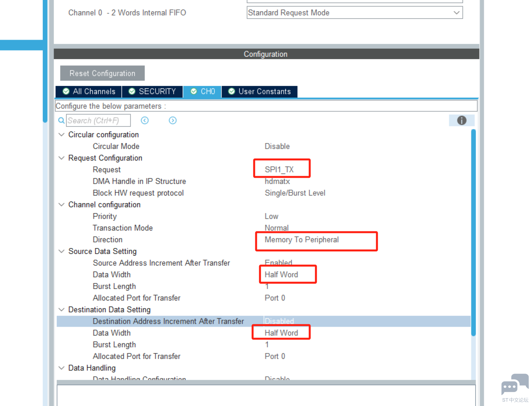The width and height of the screenshot is (532, 406).
Task: Select Priority value Low
Action: (x=271, y=216)
